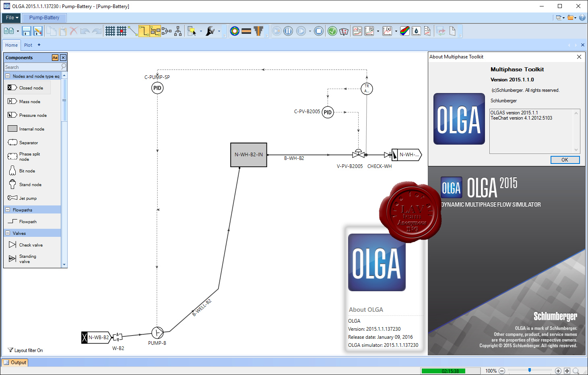588x375 pixels.
Task: Collapse the Valves section
Action: coord(8,233)
